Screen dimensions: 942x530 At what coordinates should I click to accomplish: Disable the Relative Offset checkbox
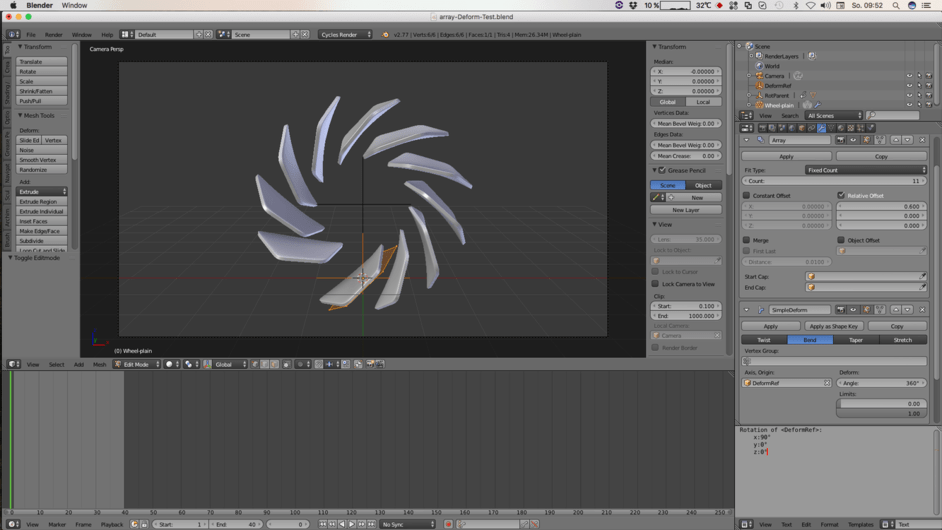click(841, 196)
